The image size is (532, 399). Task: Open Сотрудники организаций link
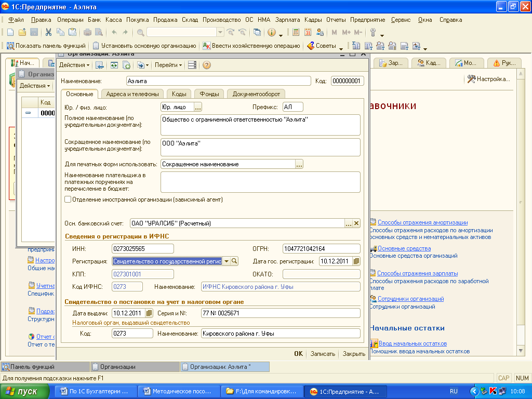pyautogui.click(x=410, y=299)
